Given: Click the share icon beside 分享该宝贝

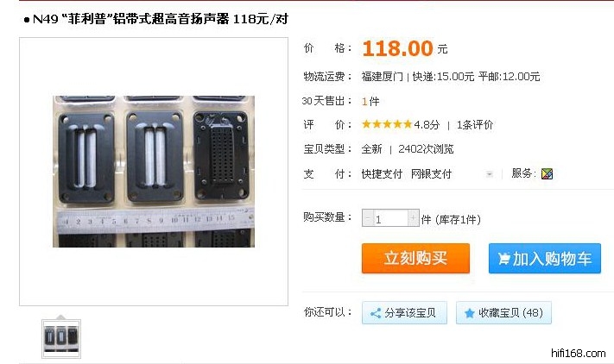Looking at the screenshot, I should tap(376, 313).
